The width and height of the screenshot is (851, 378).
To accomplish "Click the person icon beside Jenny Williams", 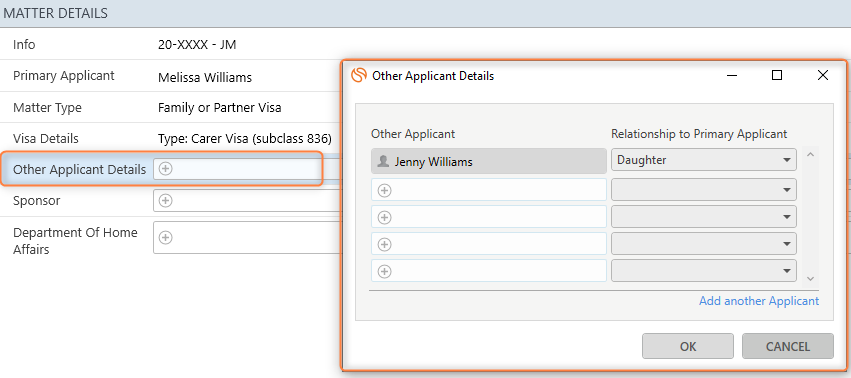I will coord(384,161).
